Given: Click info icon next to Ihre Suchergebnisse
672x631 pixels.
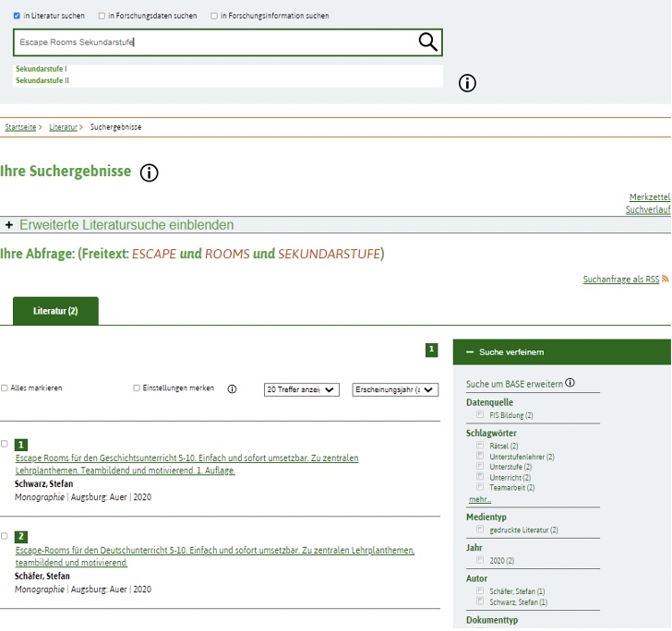Looking at the screenshot, I should 150,173.
